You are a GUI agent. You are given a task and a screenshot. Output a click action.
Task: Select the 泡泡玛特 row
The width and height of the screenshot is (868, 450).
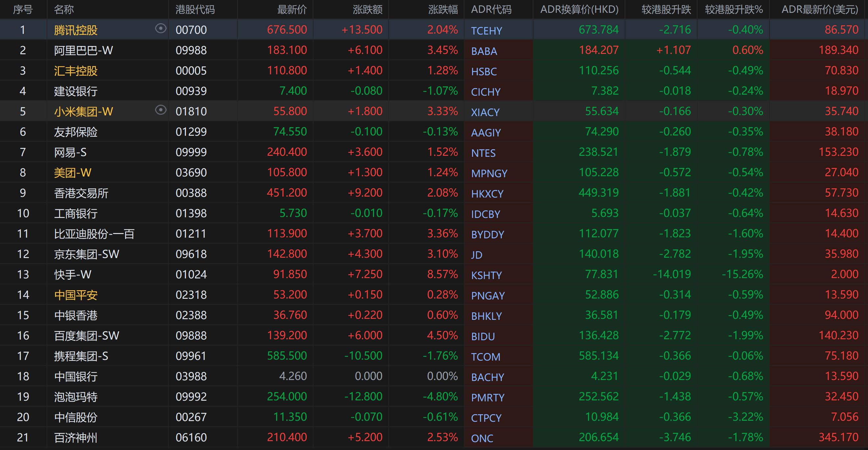tap(76, 397)
